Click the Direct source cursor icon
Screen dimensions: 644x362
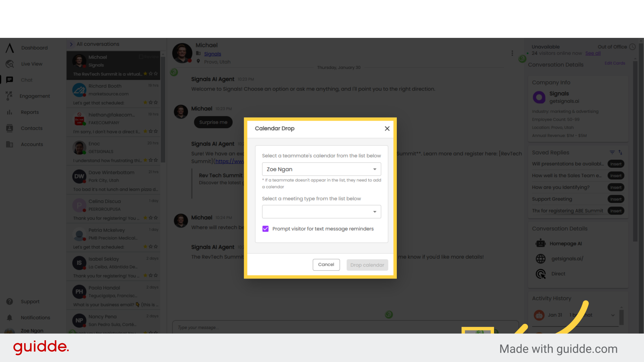tap(540, 274)
